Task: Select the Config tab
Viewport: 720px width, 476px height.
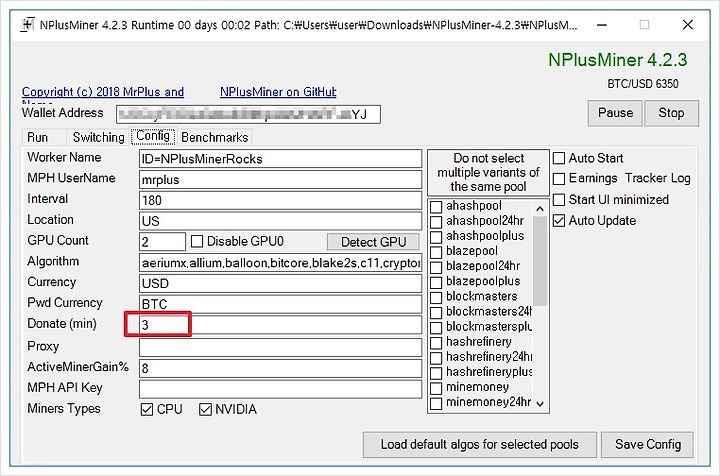Action: point(153,136)
